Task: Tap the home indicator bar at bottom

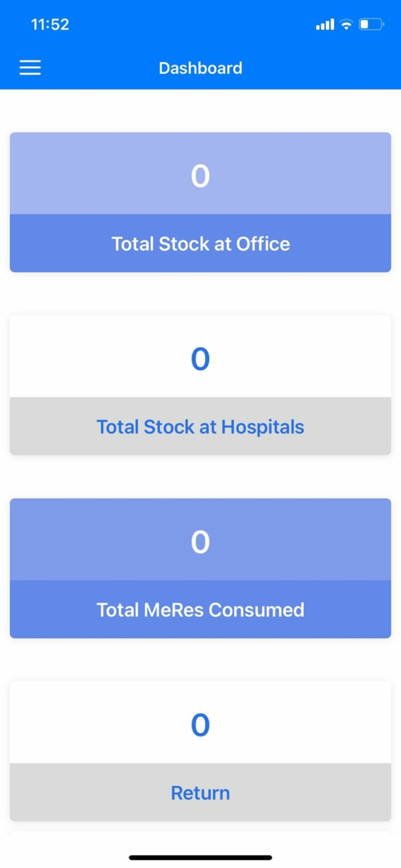Action: click(x=200, y=857)
